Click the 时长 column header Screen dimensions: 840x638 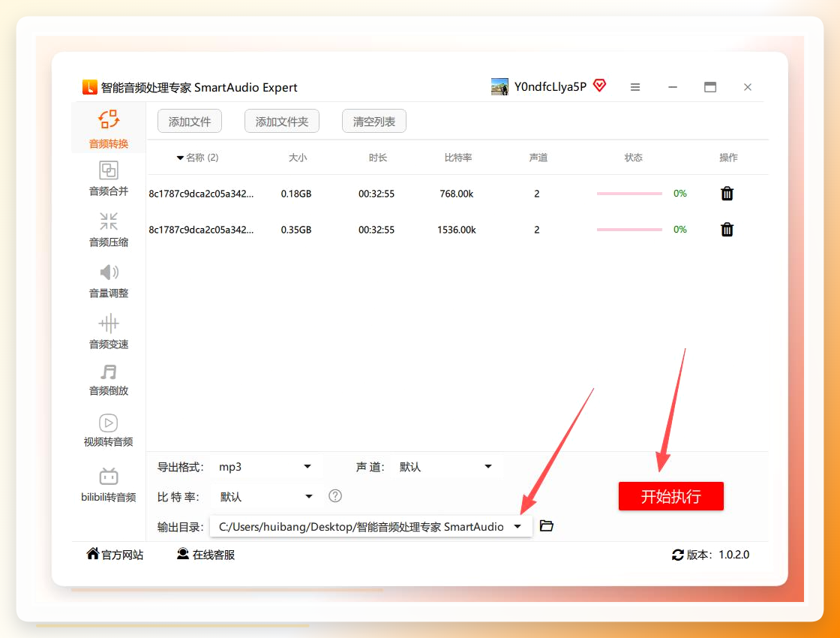tap(378, 158)
